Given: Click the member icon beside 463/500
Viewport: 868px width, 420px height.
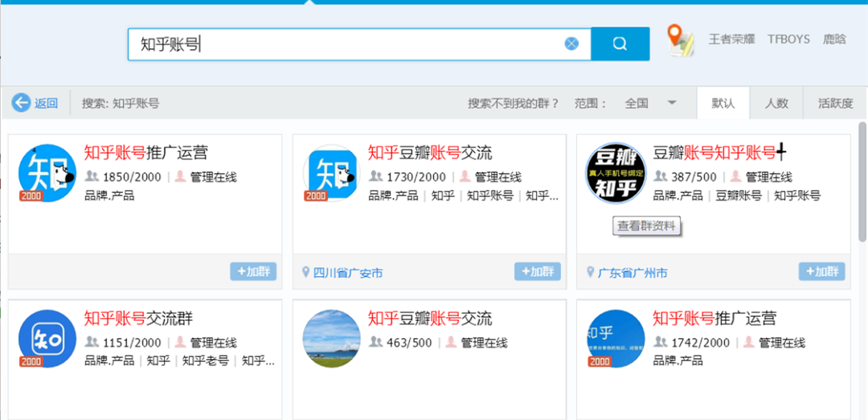Looking at the screenshot, I should 376,342.
